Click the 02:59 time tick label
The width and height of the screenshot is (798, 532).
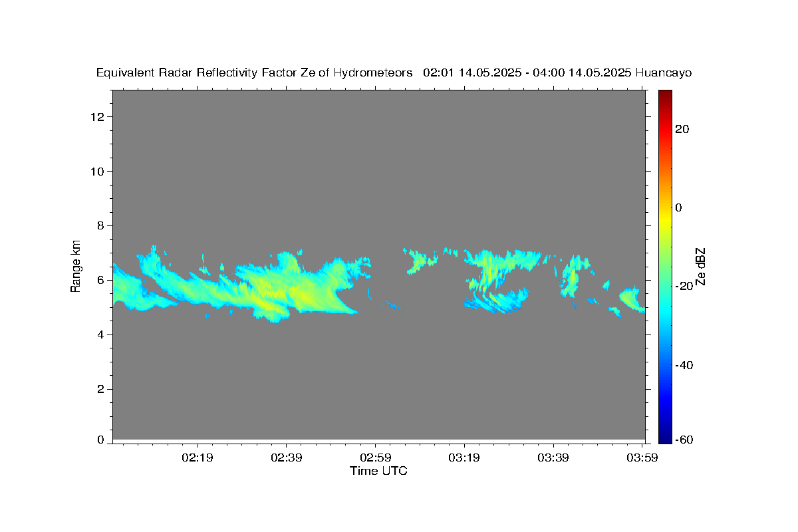(375, 458)
